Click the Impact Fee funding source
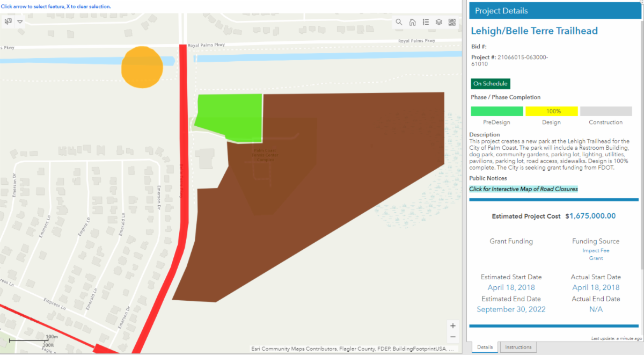Image resolution: width=644 pixels, height=355 pixels. (596, 250)
